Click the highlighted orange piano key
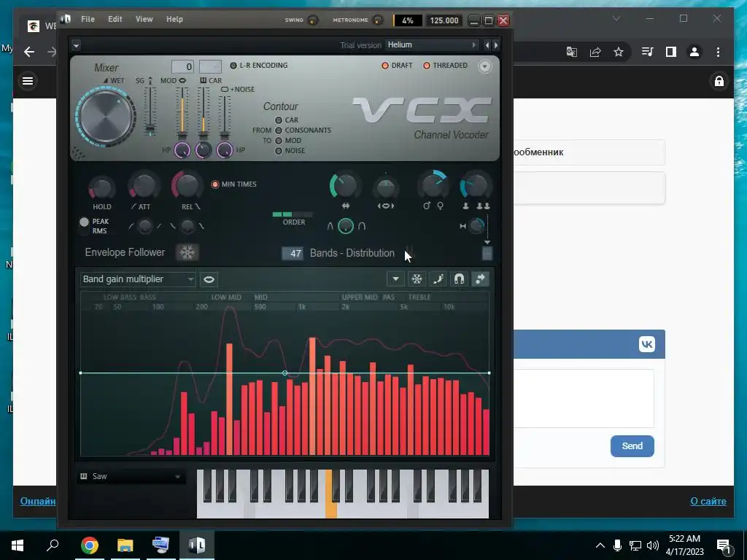Viewport: 747px width, 560px height. pyautogui.click(x=330, y=510)
